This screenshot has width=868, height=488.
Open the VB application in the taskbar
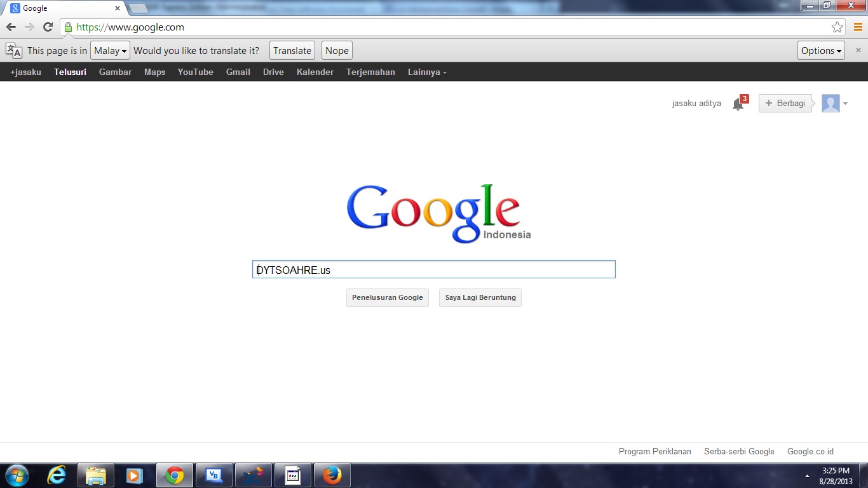coord(214,475)
